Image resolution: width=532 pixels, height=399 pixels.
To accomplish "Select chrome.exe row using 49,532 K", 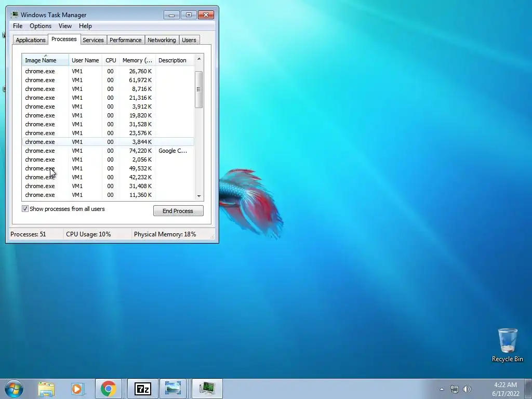I will click(x=108, y=168).
